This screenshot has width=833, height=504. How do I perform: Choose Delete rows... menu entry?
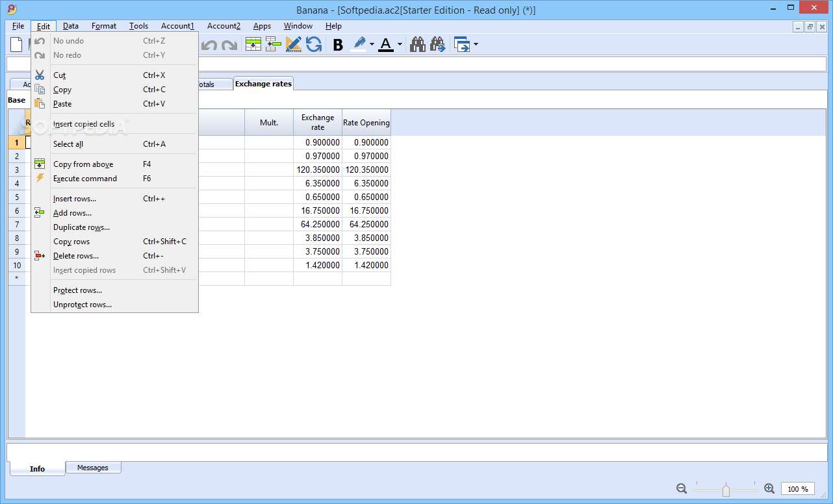(114, 256)
